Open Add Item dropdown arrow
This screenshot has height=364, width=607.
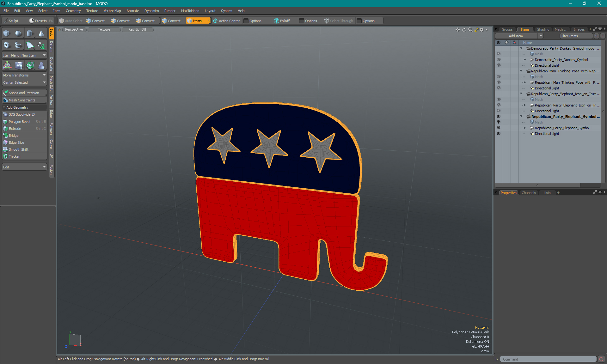click(x=541, y=36)
